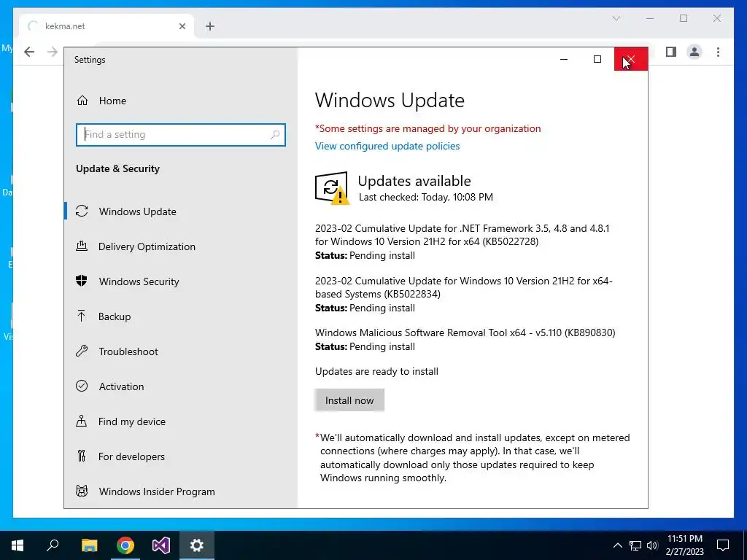The height and width of the screenshot is (560, 747).
Task: Open the Windows Security shield icon
Action: [82, 281]
